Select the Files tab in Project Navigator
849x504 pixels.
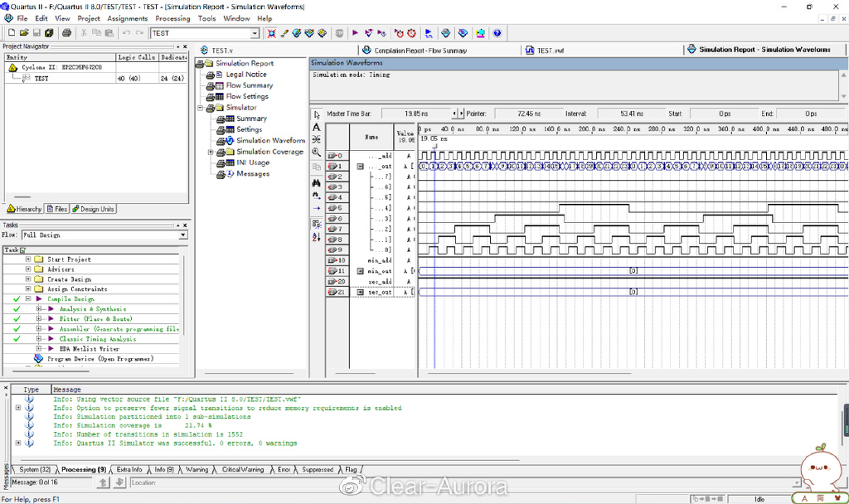pyautogui.click(x=57, y=209)
